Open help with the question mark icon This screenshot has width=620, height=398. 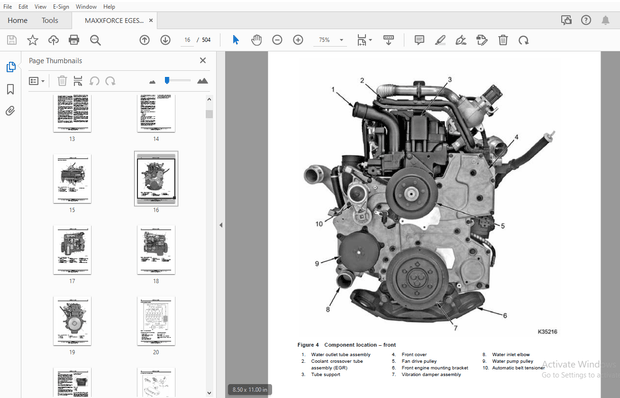(586, 20)
